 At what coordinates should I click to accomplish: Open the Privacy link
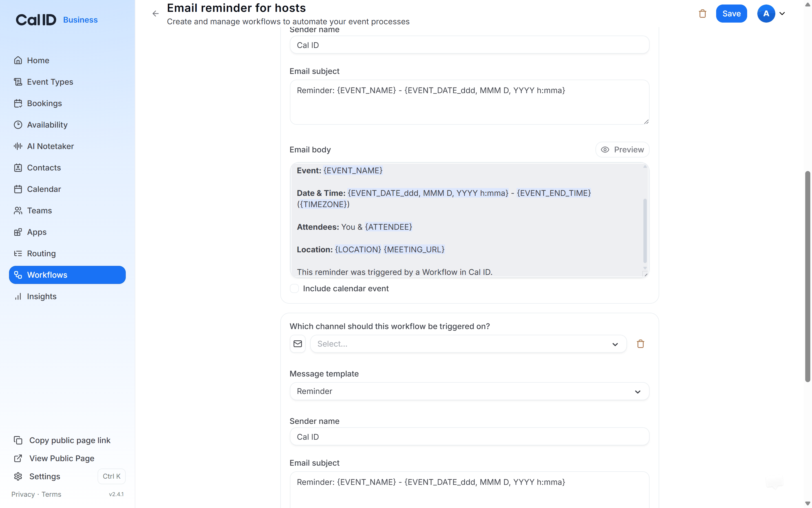point(23,494)
